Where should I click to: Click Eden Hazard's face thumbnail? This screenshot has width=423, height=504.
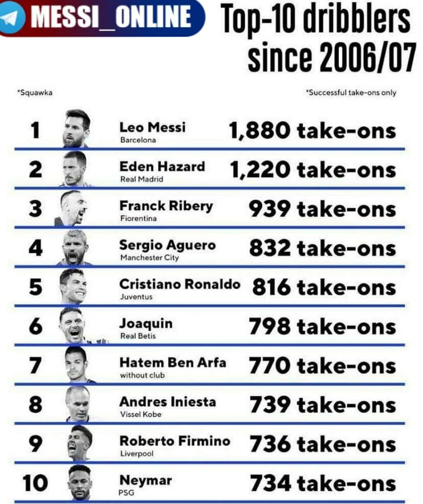(75, 169)
